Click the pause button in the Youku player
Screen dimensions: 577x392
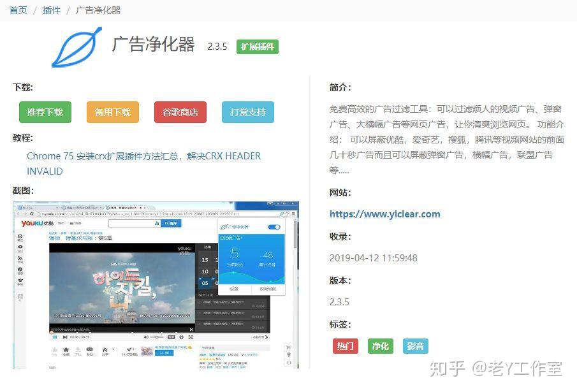[x=55, y=337]
